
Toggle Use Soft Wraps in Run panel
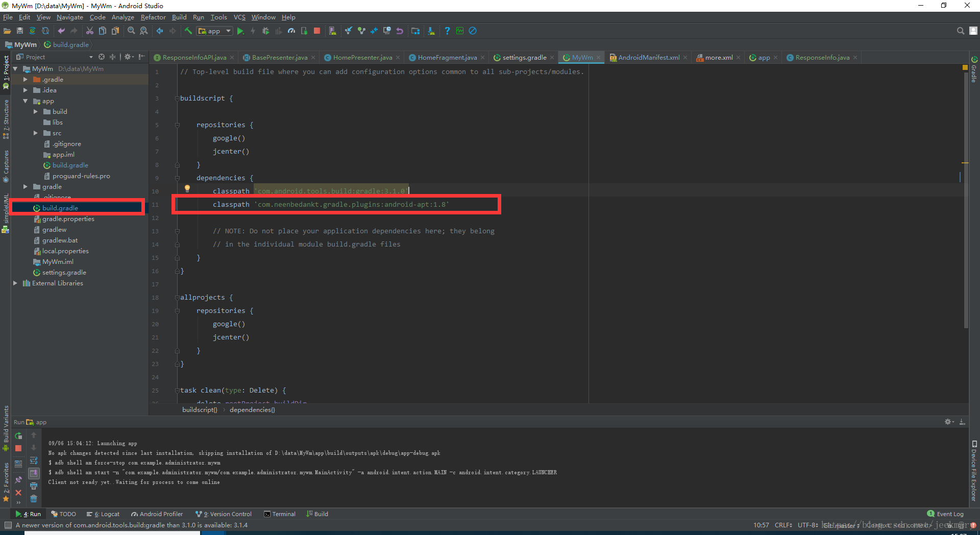click(34, 460)
